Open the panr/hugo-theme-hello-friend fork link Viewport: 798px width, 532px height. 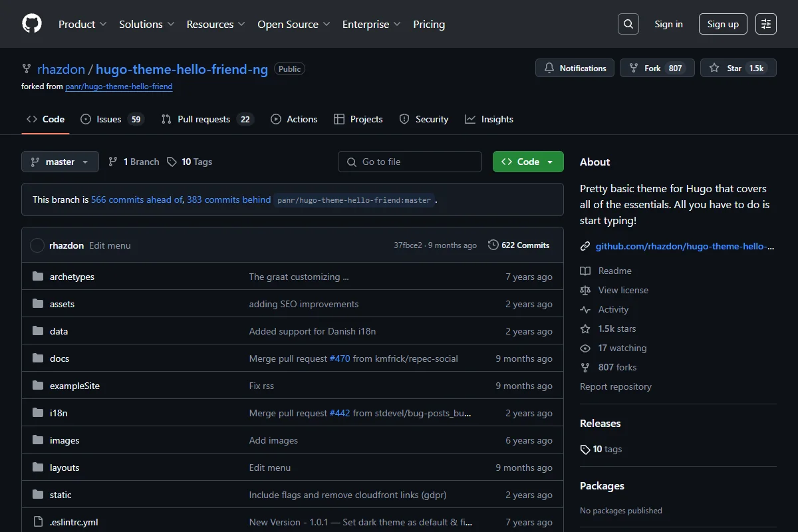coord(119,86)
